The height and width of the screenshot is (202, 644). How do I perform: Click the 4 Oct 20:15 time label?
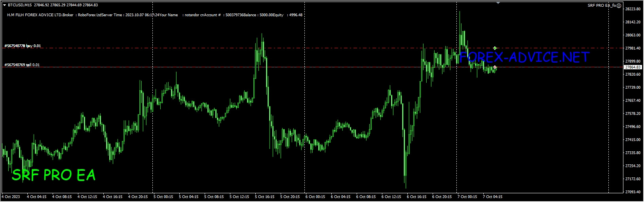138,196
